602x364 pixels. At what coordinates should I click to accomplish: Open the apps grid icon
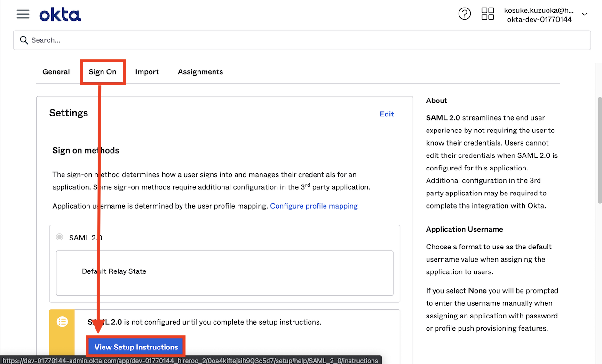(x=488, y=14)
